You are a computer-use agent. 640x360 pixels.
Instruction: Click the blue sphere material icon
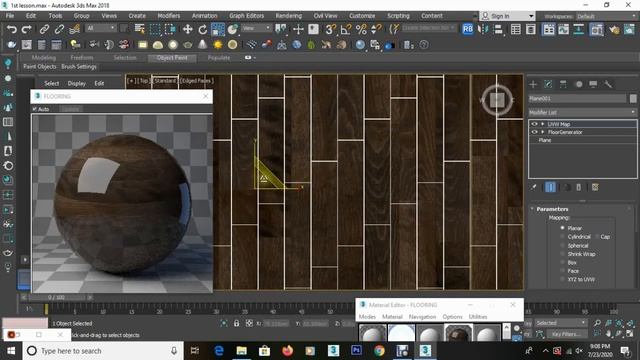tap(360, 44)
